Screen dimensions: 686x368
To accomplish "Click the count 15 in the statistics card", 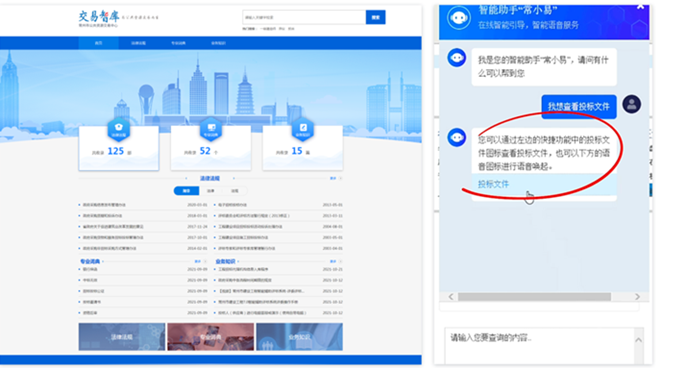I will (297, 151).
